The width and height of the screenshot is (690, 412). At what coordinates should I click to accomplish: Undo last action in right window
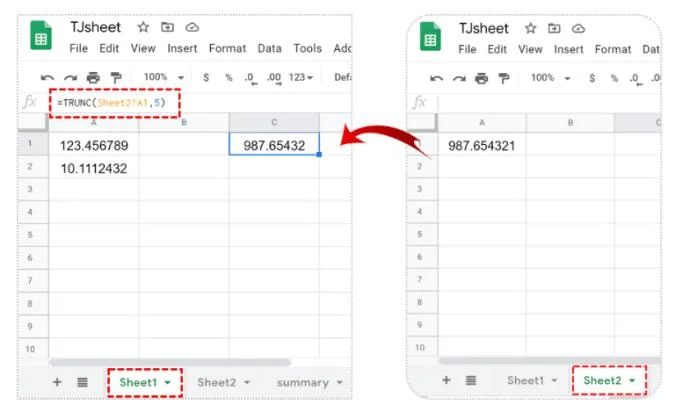(x=436, y=79)
